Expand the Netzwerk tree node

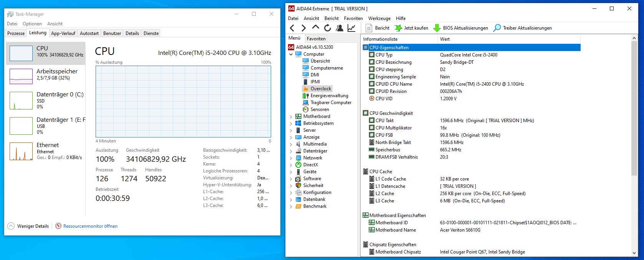pos(291,158)
